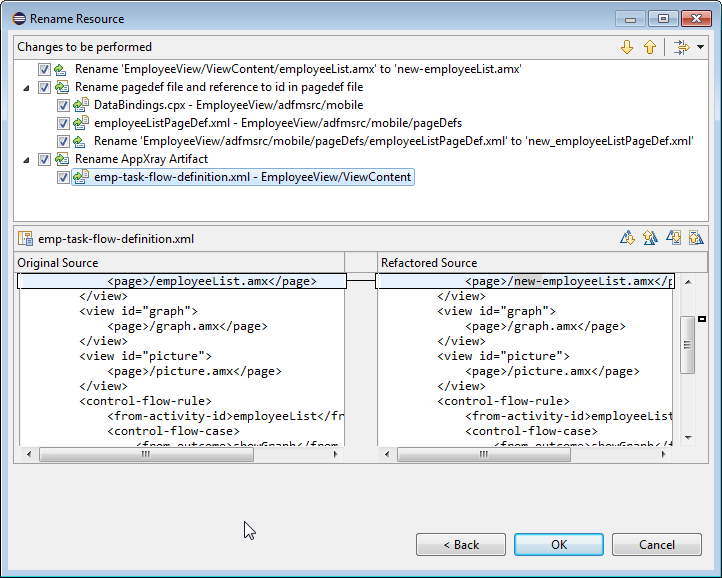Click refactored '<page>/new-employeeList.amx' line
The width and height of the screenshot is (722, 578).
pos(569,281)
